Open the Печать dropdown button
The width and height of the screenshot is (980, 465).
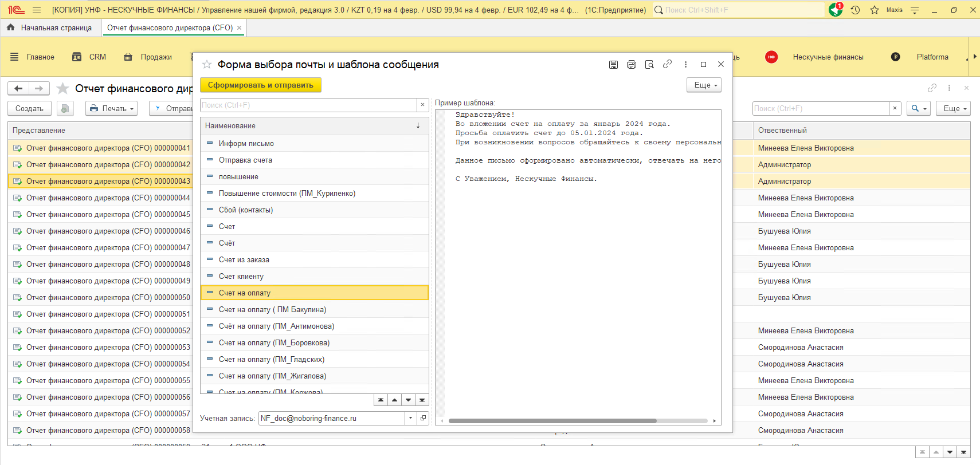click(x=112, y=108)
